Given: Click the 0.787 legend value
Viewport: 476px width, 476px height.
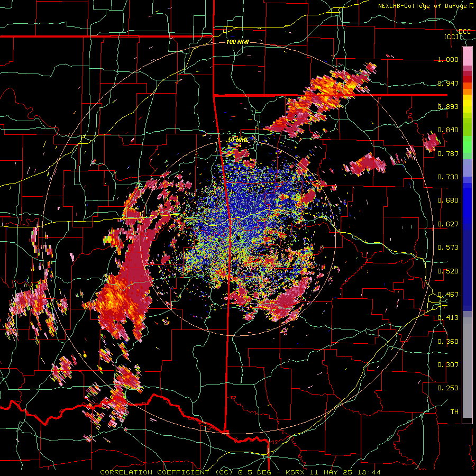Looking at the screenshot, I should pos(448,153).
